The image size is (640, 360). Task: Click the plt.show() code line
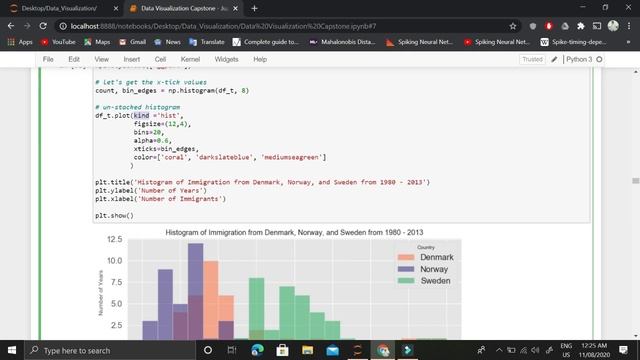coord(114,216)
